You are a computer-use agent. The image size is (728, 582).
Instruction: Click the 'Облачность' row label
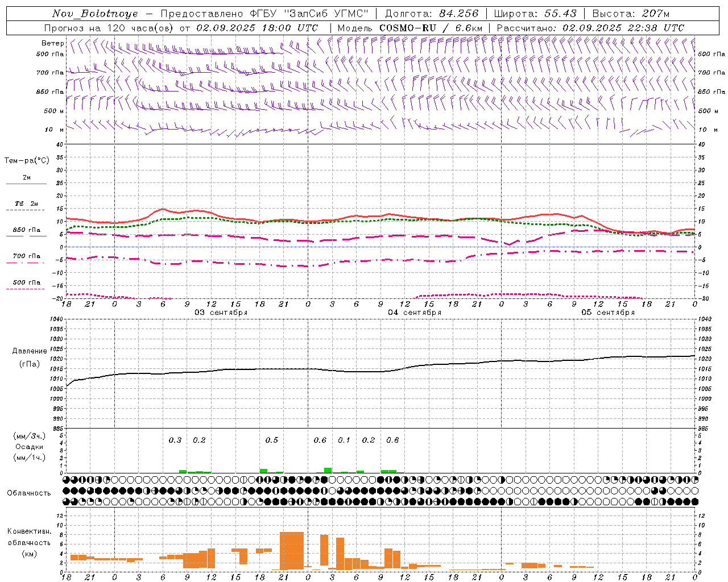tap(29, 493)
